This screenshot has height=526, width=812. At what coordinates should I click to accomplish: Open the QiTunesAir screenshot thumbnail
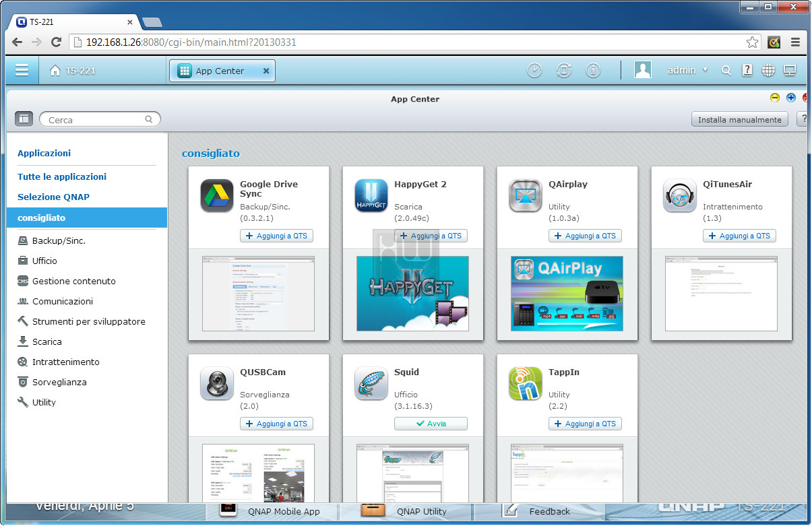(x=721, y=293)
